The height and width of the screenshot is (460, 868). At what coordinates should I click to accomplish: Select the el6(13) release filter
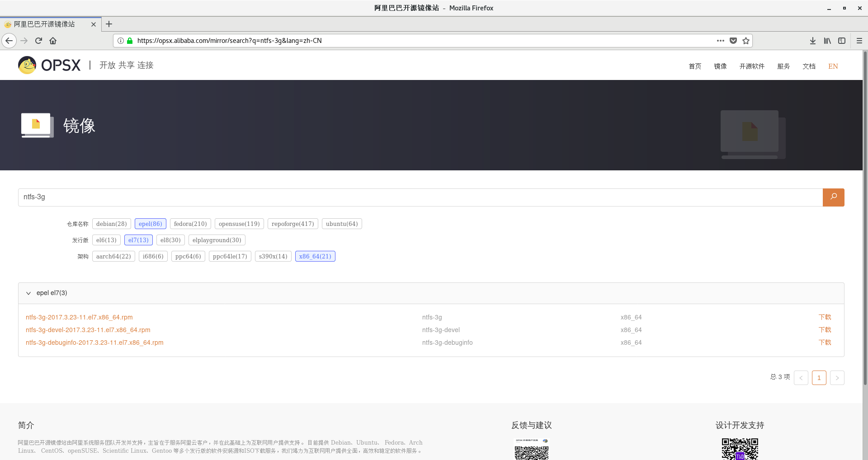(106, 240)
